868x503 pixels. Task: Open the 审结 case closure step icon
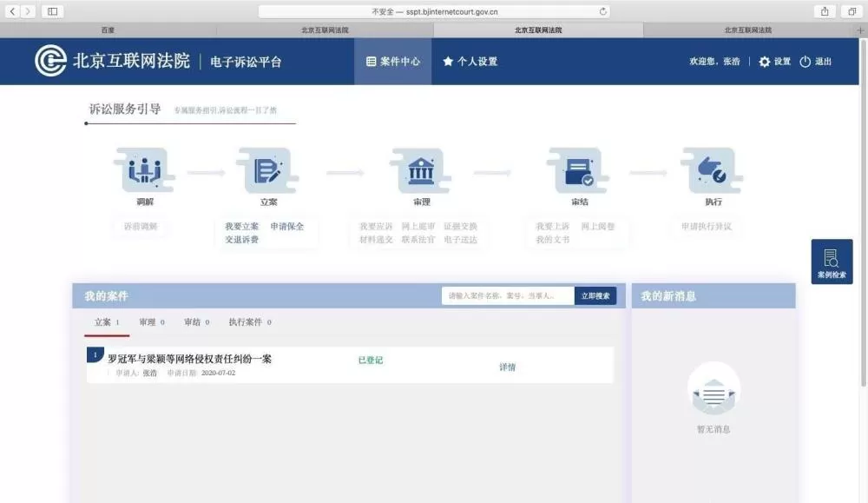pyautogui.click(x=579, y=170)
